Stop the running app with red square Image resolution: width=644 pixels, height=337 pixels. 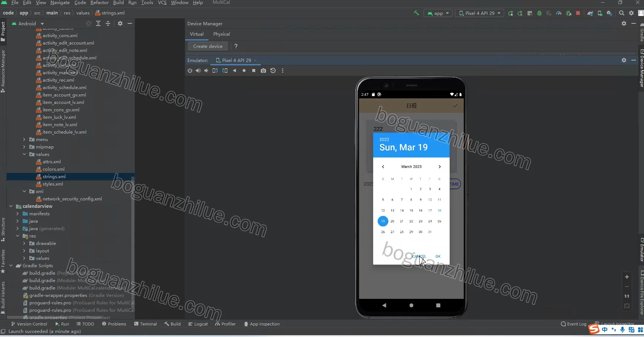tap(578, 13)
